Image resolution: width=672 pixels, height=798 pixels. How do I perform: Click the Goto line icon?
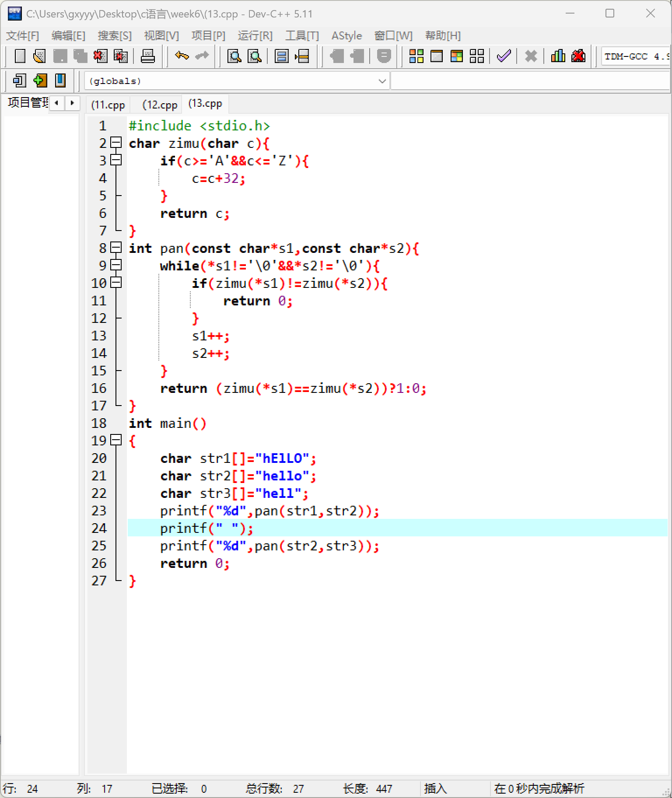302,56
